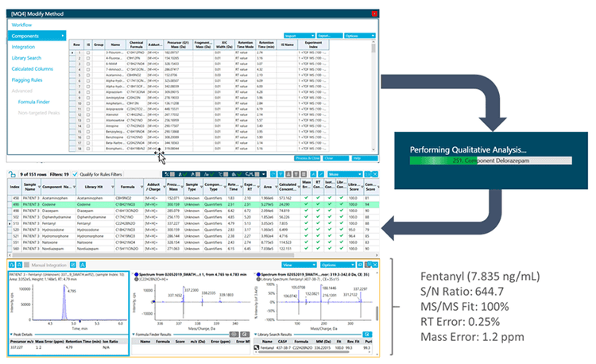Open the Workflow section
The height and width of the screenshot is (364, 596).
pos(24,25)
